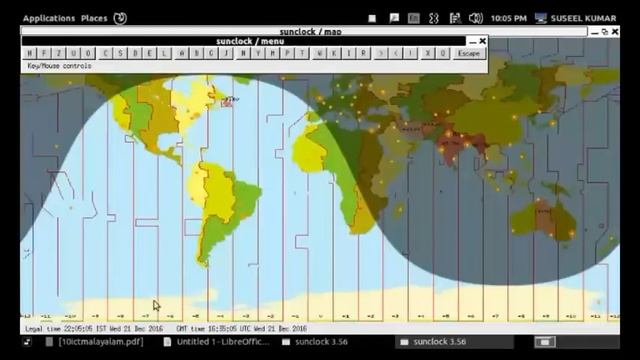Click the F button in sunclock menu
Viewport: 640px width, 360px height.
[x=44, y=53]
